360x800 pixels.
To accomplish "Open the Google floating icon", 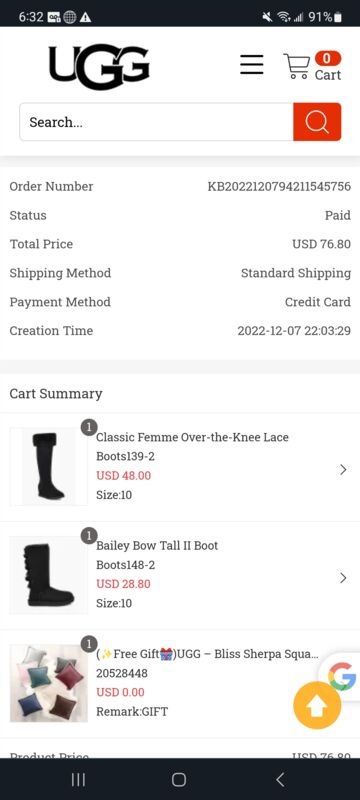I will click(x=342, y=676).
